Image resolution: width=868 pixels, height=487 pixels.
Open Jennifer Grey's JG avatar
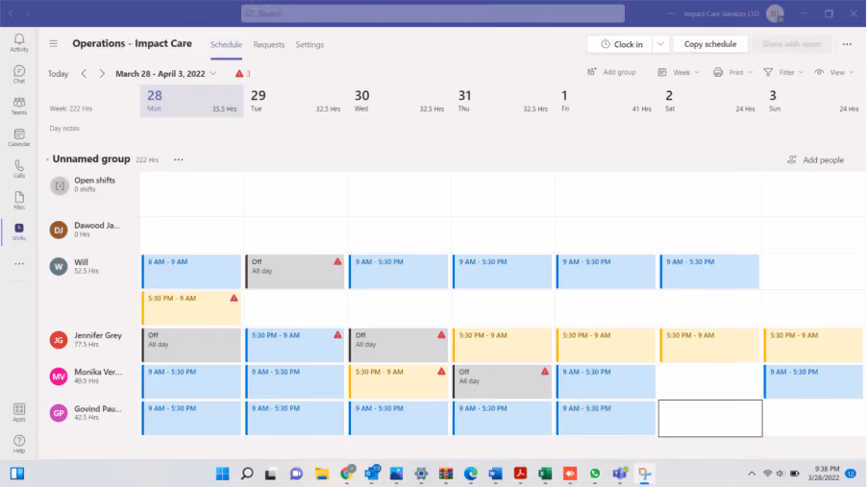click(59, 340)
